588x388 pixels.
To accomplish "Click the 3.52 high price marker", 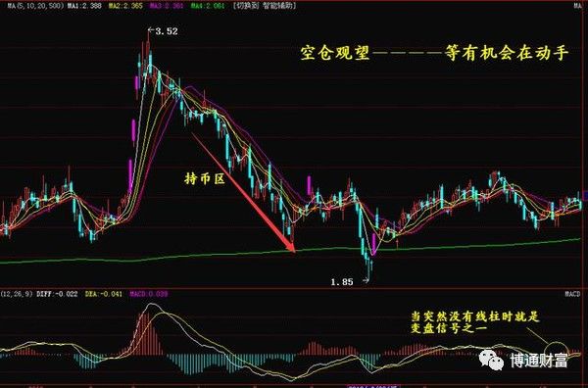I will tap(163, 31).
